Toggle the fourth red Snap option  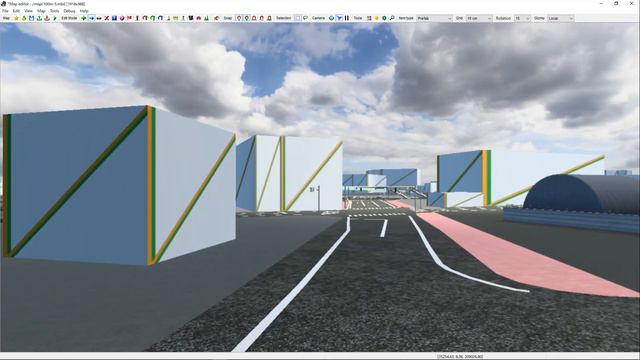point(262,18)
